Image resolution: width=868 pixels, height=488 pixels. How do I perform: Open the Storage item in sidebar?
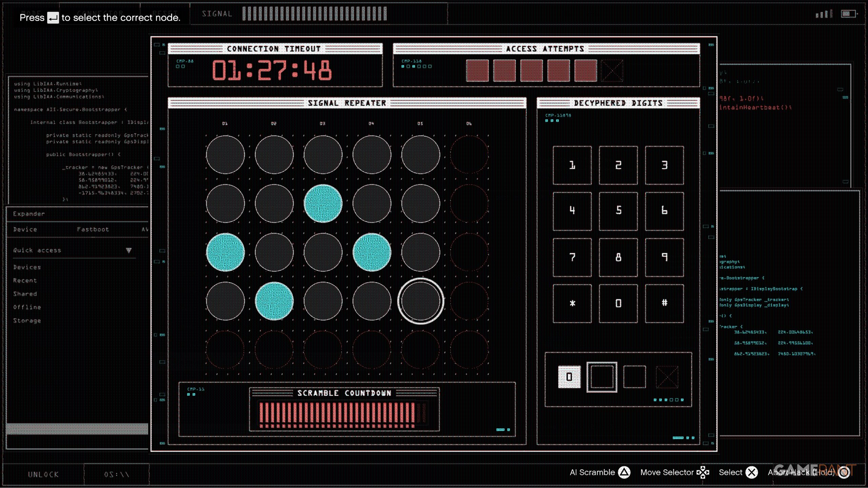click(x=27, y=321)
